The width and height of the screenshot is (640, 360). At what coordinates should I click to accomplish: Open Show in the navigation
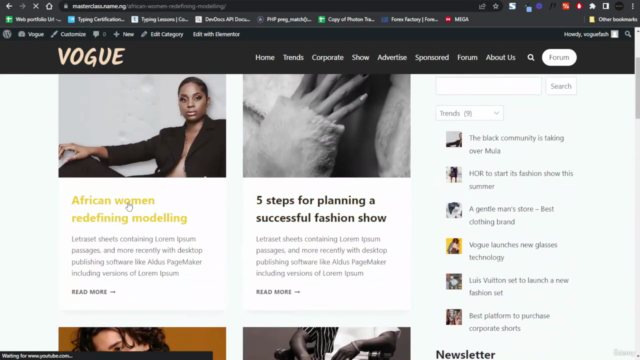click(x=360, y=58)
